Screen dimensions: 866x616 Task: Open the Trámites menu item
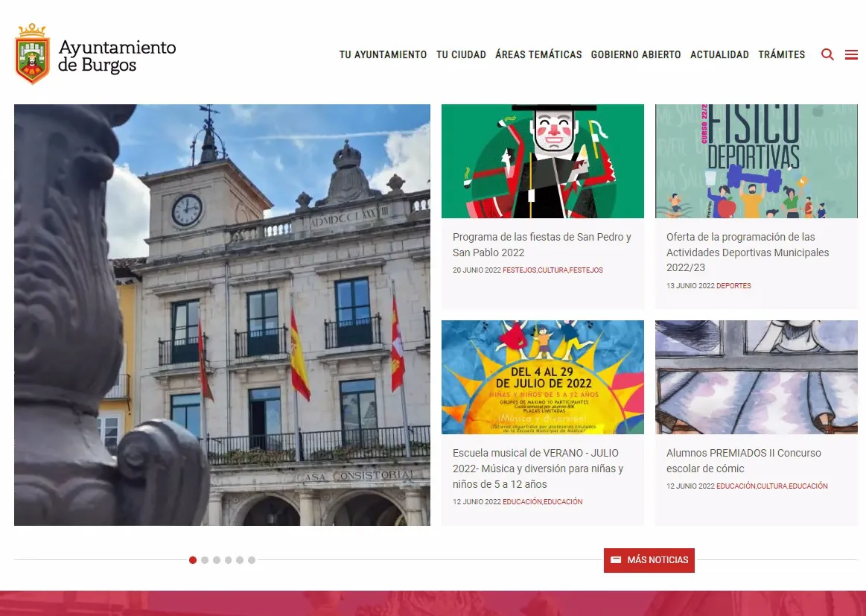[x=781, y=54]
